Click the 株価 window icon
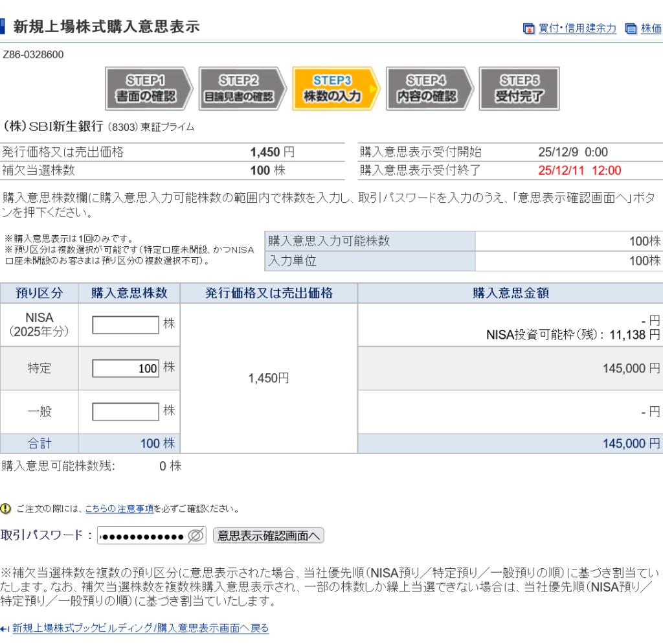 631,29
